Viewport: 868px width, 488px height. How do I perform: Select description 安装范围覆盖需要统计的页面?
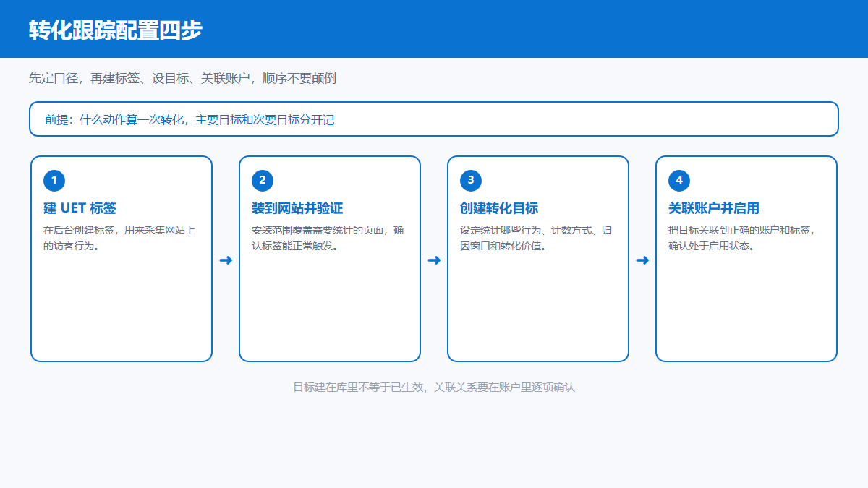328,238
